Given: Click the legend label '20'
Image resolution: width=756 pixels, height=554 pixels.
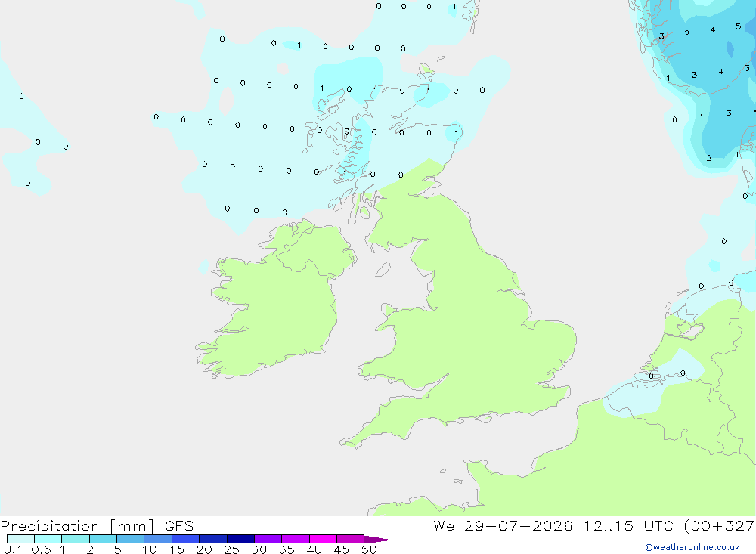Looking at the screenshot, I should point(204,549).
